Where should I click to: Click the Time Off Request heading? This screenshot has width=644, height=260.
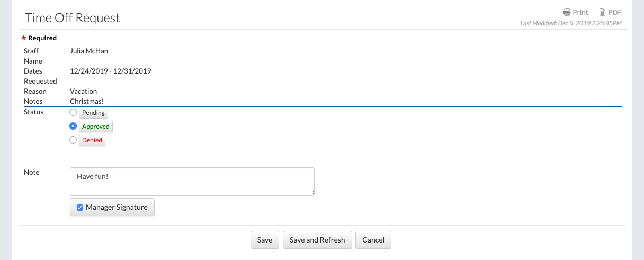73,17
